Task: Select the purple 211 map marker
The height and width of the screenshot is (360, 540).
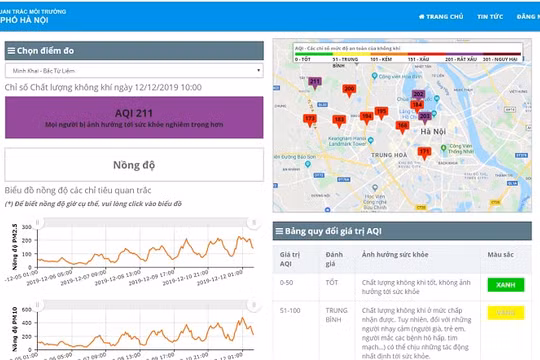Action: point(315,83)
